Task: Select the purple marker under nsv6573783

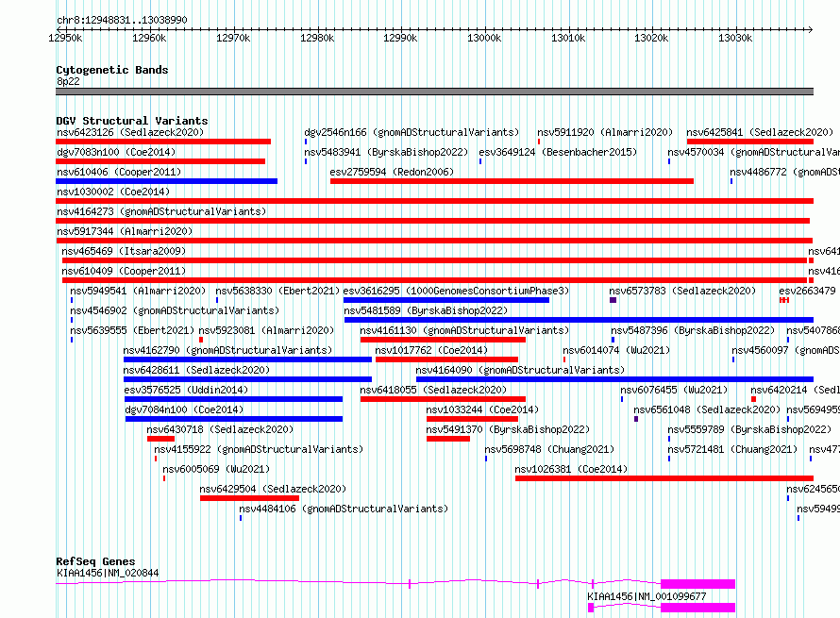Action: (x=613, y=300)
